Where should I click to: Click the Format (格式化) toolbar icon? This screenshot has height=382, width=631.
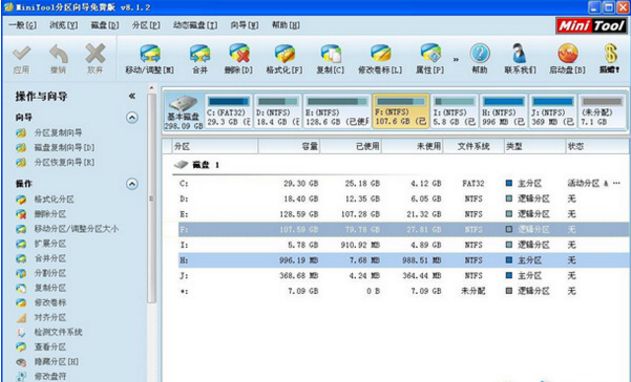285,53
